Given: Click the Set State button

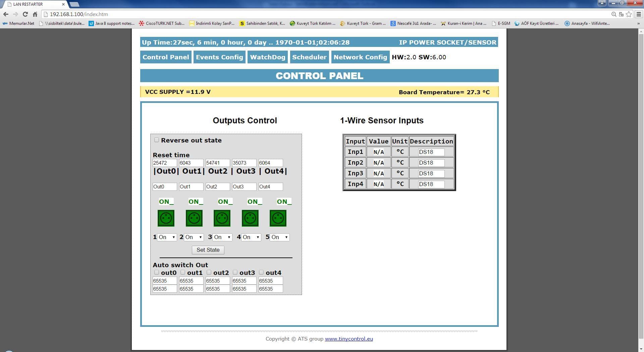Looking at the screenshot, I should 208,250.
